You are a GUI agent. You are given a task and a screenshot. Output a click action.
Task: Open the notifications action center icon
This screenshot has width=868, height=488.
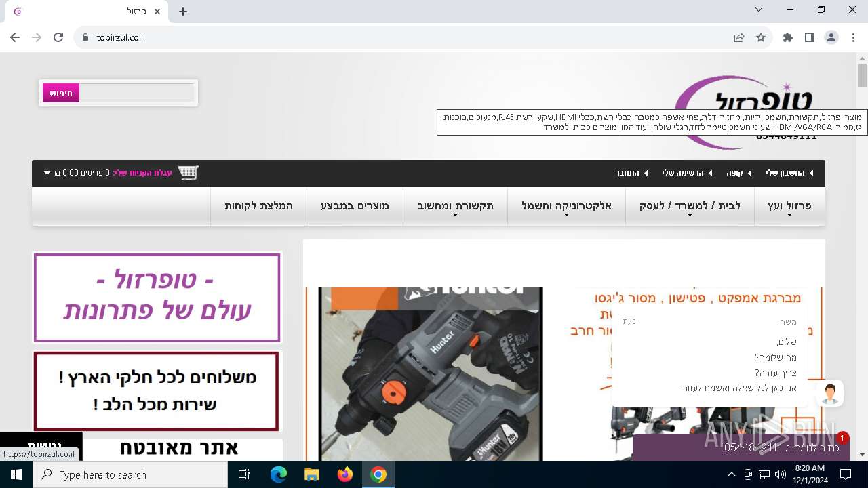tap(846, 474)
